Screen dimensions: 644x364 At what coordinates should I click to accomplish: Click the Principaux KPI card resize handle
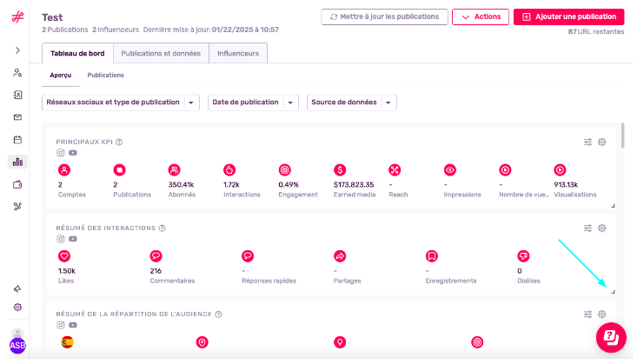[x=613, y=206]
